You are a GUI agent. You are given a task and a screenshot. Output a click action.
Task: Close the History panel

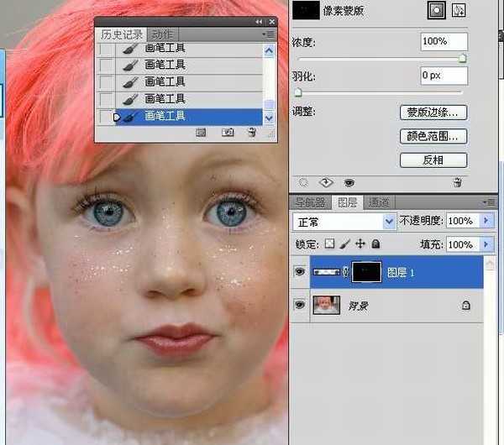coord(272,22)
